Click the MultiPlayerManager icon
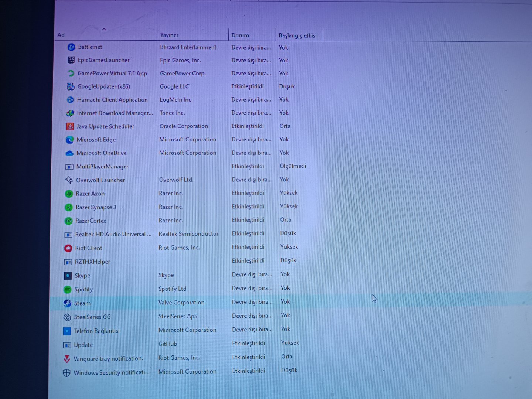The image size is (532, 399). click(x=69, y=167)
